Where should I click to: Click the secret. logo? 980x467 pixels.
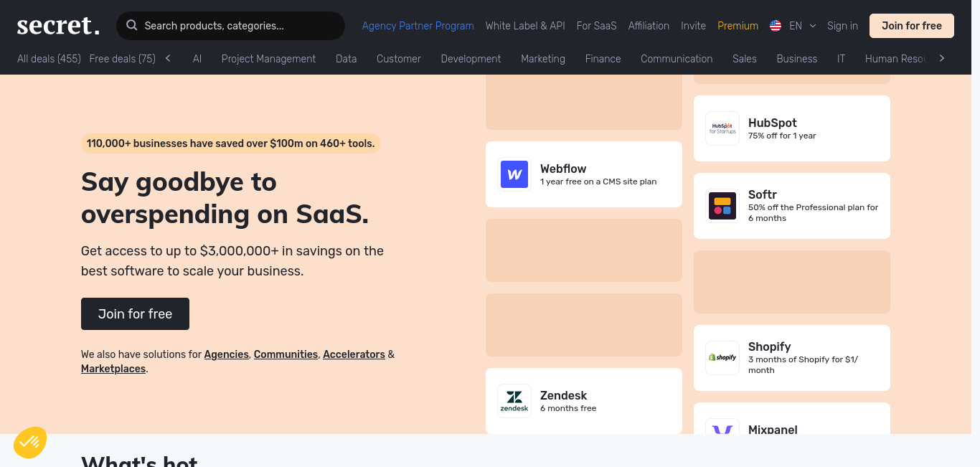click(59, 25)
